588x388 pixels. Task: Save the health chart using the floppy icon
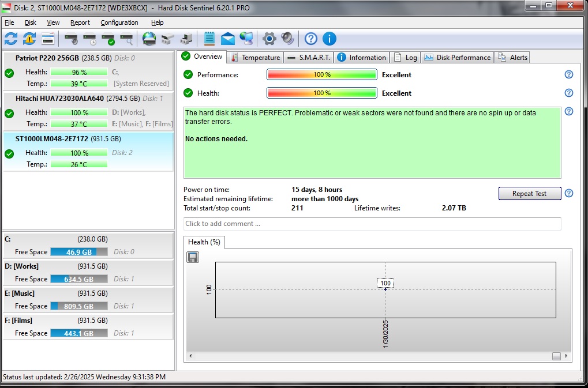(x=193, y=257)
